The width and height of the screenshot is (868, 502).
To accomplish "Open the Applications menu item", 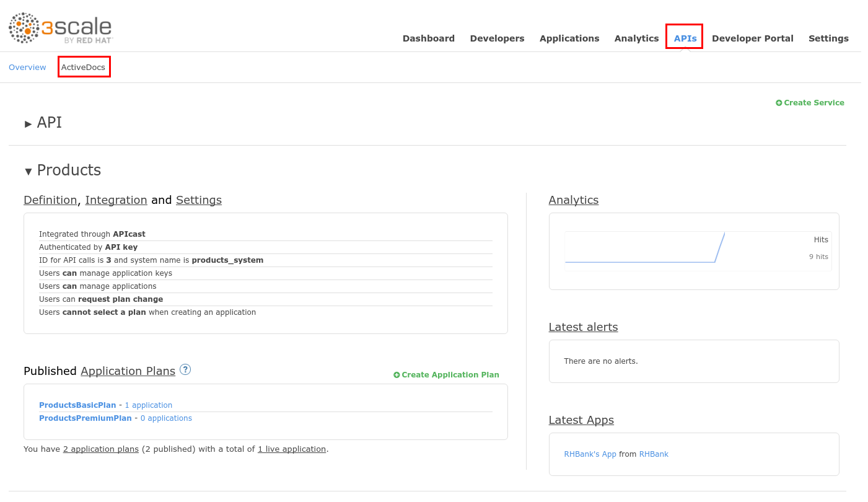I will [x=569, y=38].
